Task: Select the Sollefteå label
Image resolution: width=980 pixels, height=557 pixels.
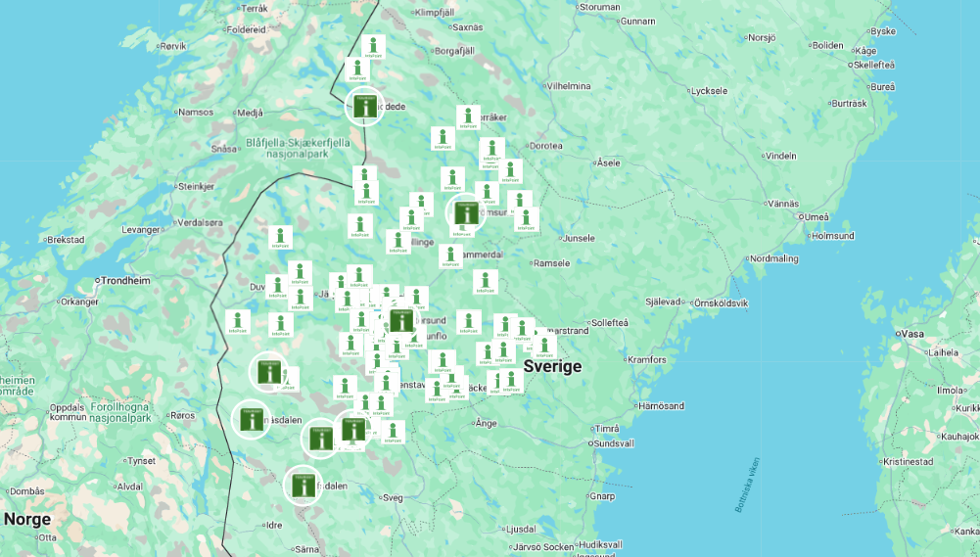Action: coord(609,323)
